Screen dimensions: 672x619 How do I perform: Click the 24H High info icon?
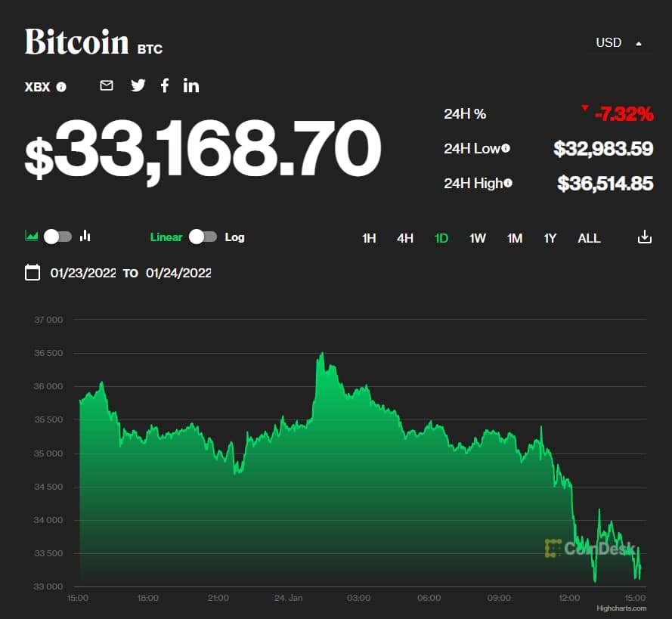(x=508, y=182)
